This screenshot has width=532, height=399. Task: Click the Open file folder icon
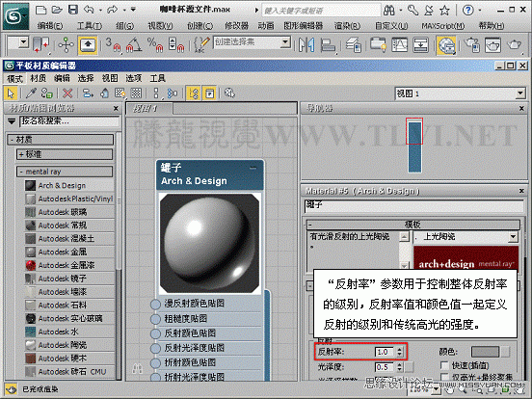tap(57, 10)
